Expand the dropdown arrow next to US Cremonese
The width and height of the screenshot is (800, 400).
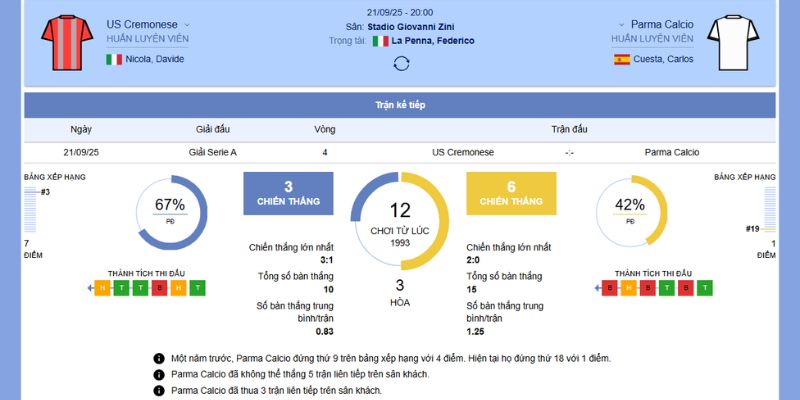(187, 24)
